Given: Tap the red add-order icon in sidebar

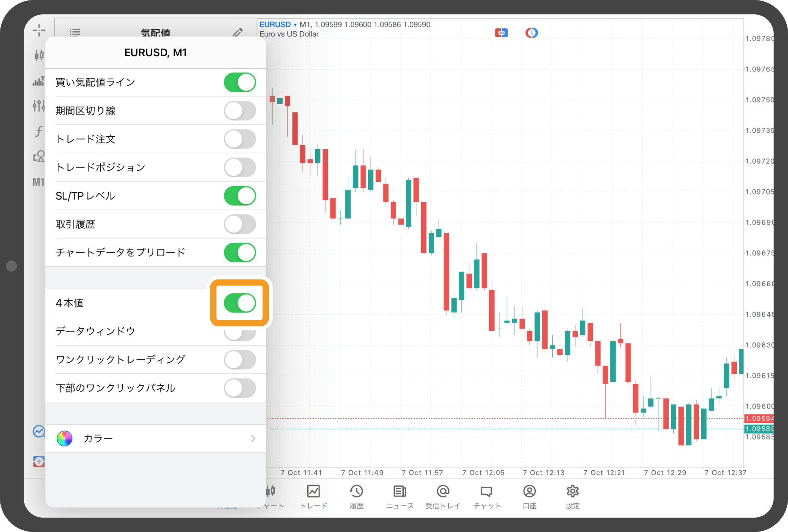Looking at the screenshot, I should click(39, 461).
